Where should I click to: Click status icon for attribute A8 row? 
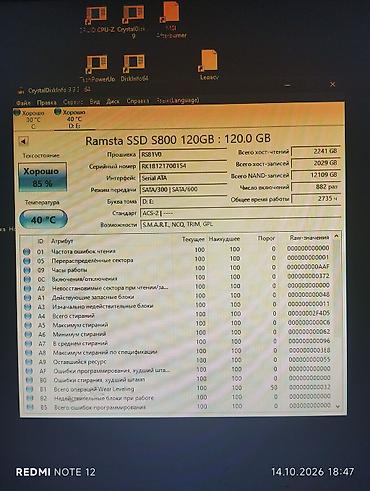pos(29,353)
